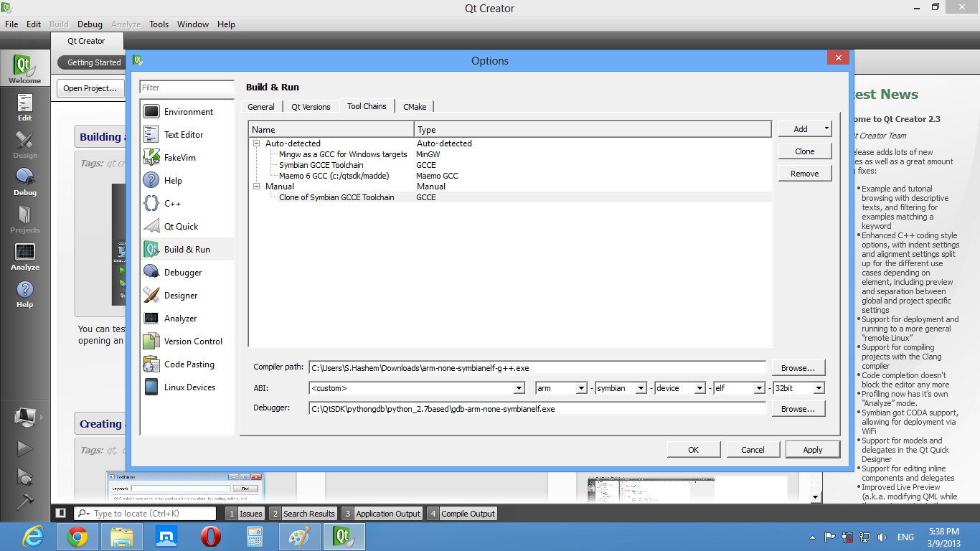Open Qt Quick options category

tap(181, 227)
